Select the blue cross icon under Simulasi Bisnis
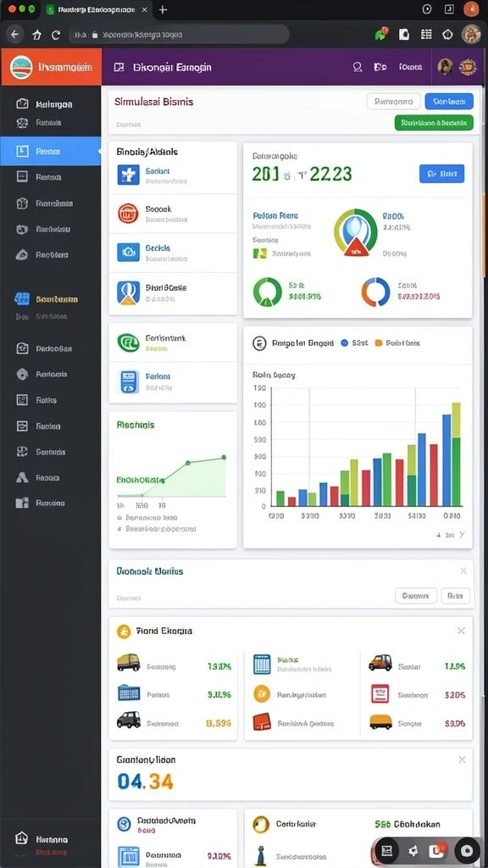Image resolution: width=488 pixels, height=868 pixels. click(x=128, y=175)
